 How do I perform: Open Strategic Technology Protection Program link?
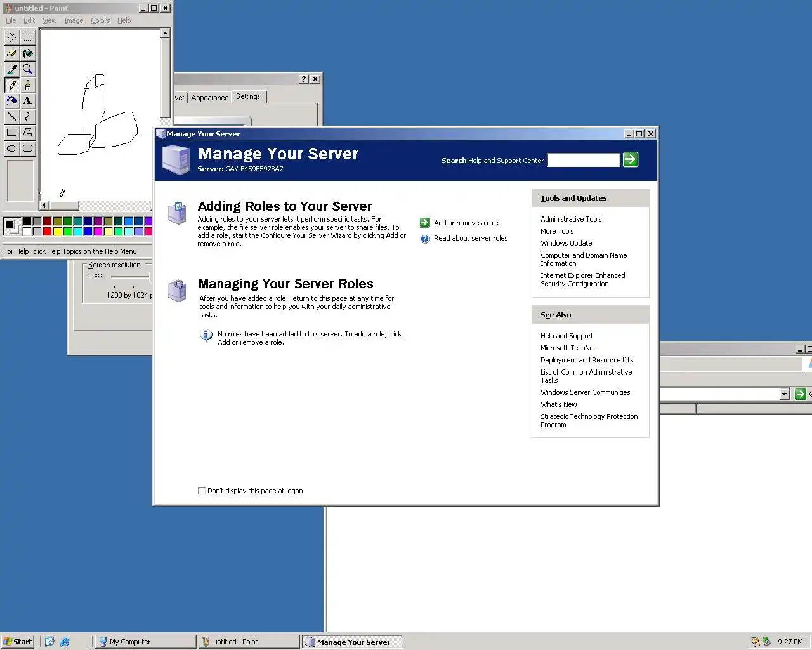(589, 420)
